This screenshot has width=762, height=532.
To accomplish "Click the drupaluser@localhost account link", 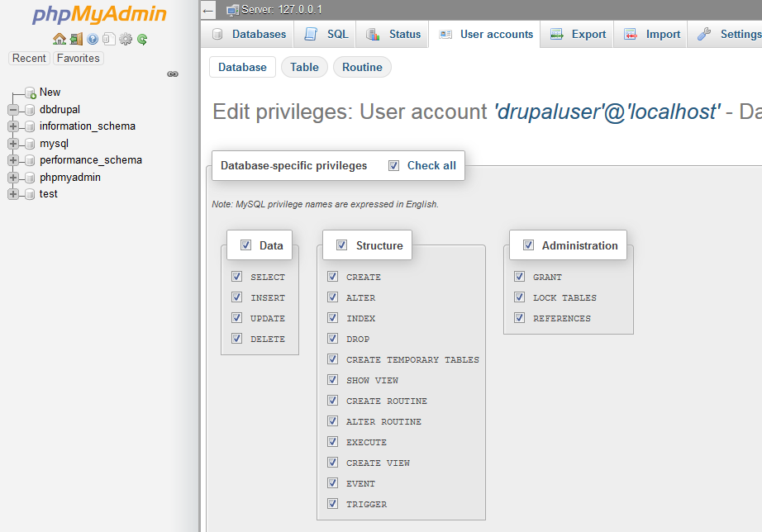I will [607, 112].
